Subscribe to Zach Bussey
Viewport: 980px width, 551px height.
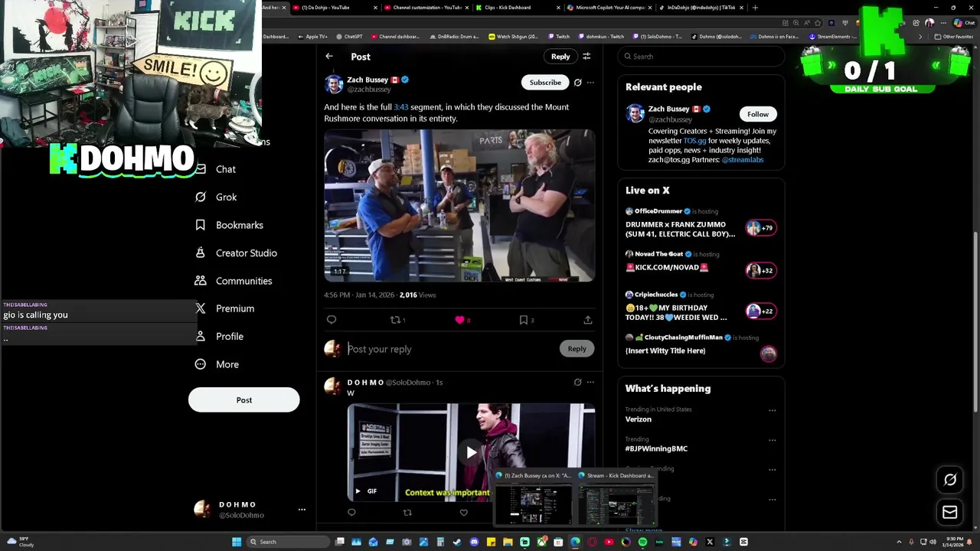pyautogui.click(x=545, y=82)
